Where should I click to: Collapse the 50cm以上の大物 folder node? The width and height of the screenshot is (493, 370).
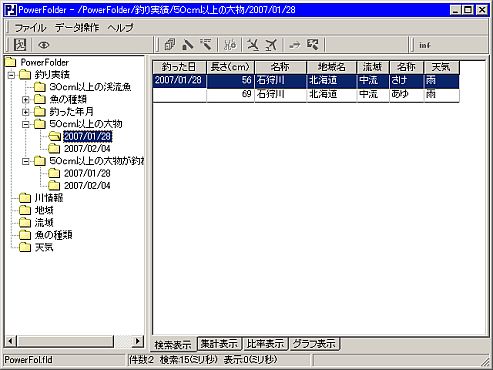click(x=26, y=124)
